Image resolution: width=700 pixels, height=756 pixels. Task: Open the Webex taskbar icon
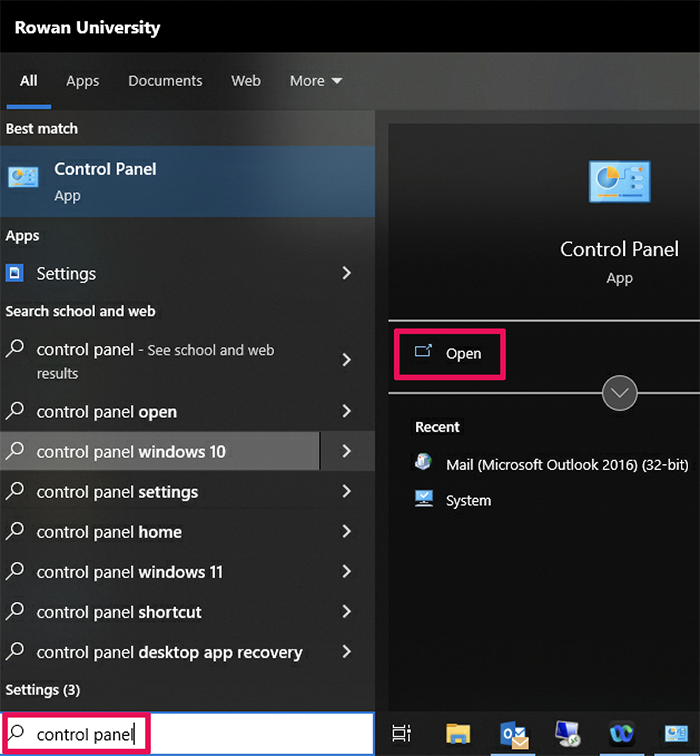click(622, 734)
